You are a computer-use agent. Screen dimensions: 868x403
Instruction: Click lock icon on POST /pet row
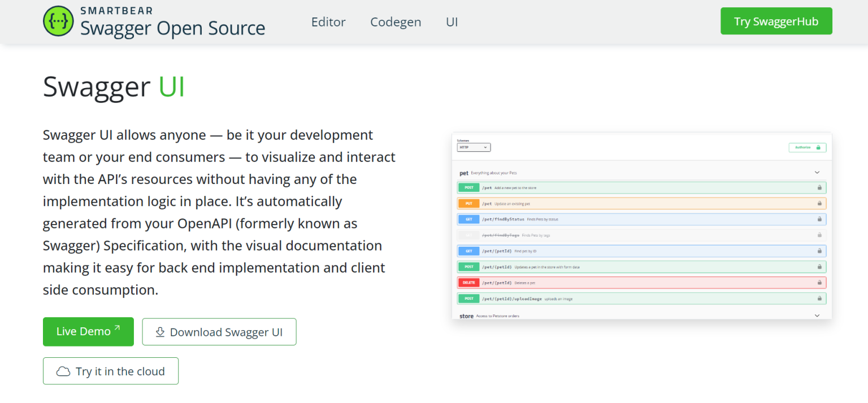(819, 187)
